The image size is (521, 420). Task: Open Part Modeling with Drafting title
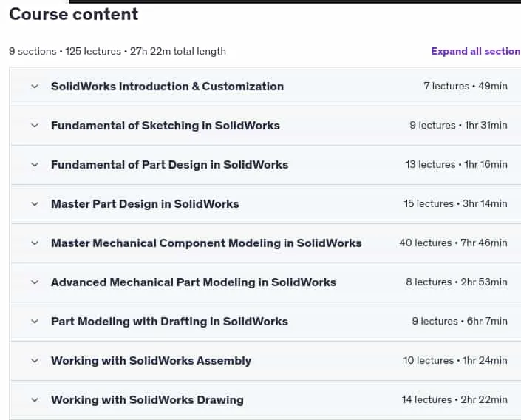169,322
